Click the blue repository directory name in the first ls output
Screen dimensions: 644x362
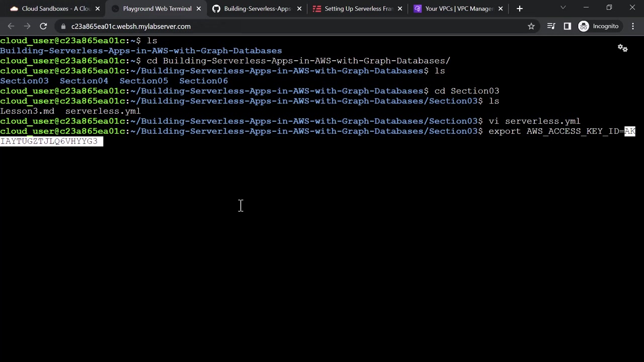[x=141, y=51]
